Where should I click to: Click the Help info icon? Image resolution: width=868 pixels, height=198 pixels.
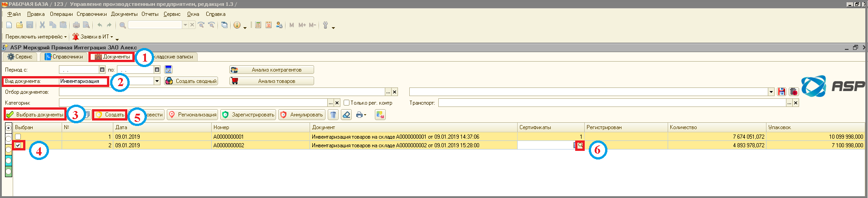click(237, 25)
